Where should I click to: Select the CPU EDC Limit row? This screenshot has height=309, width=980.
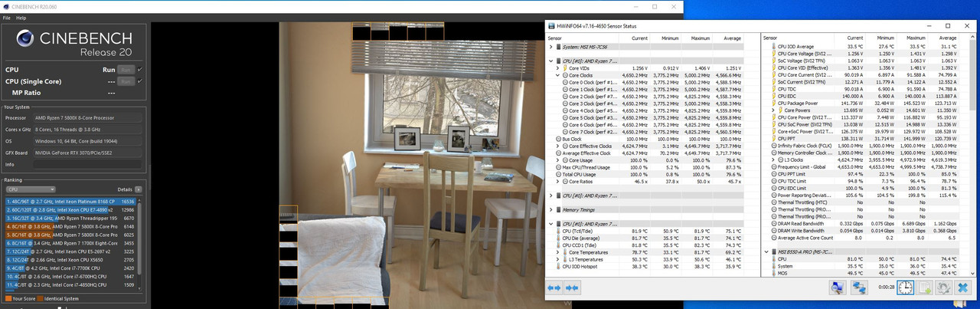point(864,188)
